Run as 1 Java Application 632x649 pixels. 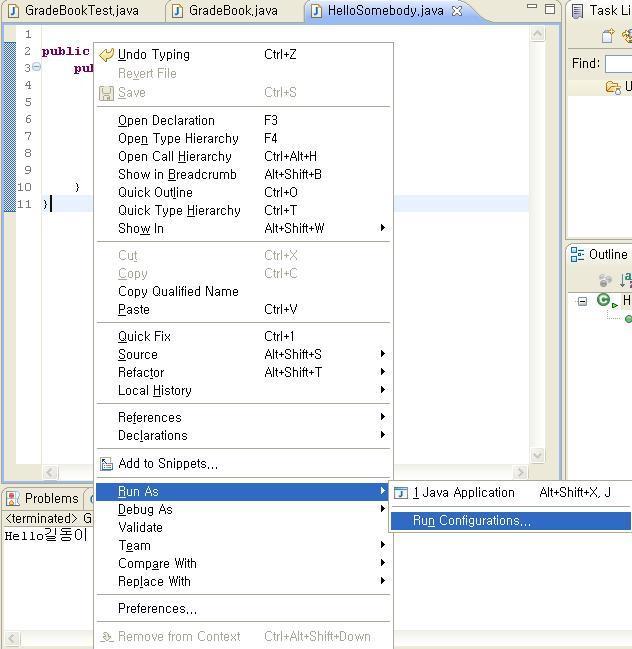click(x=511, y=493)
